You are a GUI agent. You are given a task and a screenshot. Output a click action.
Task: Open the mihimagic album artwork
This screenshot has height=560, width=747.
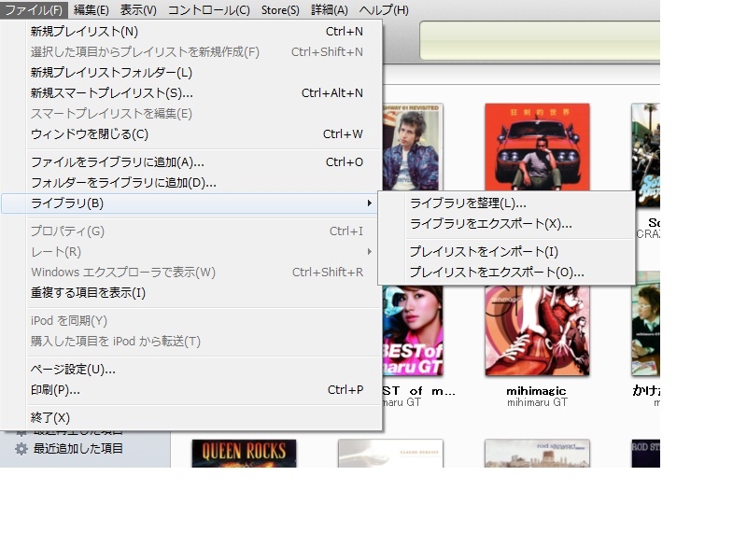538,330
